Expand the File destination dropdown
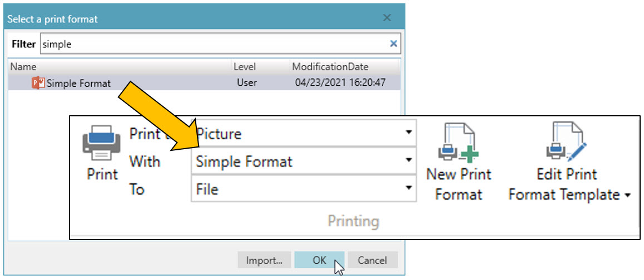This screenshot has width=644, height=280. pos(409,189)
